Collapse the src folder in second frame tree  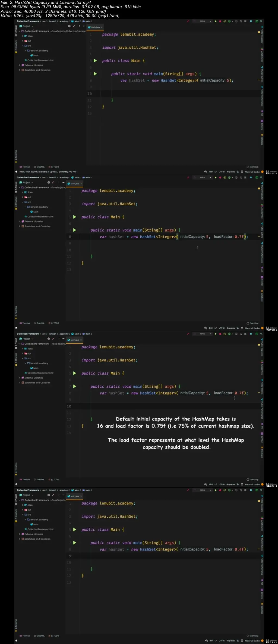23,202
